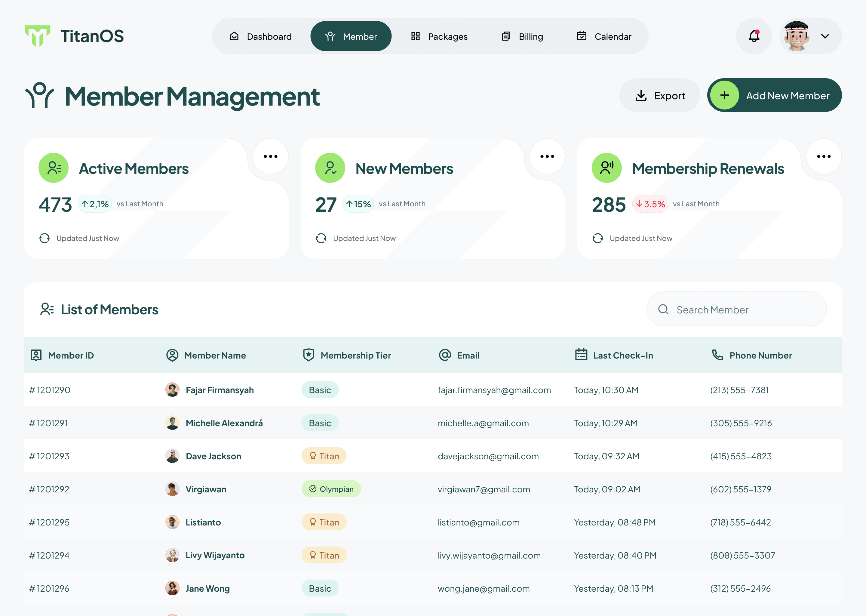Click the Phone Number column header
The width and height of the screenshot is (866, 616).
click(x=752, y=356)
